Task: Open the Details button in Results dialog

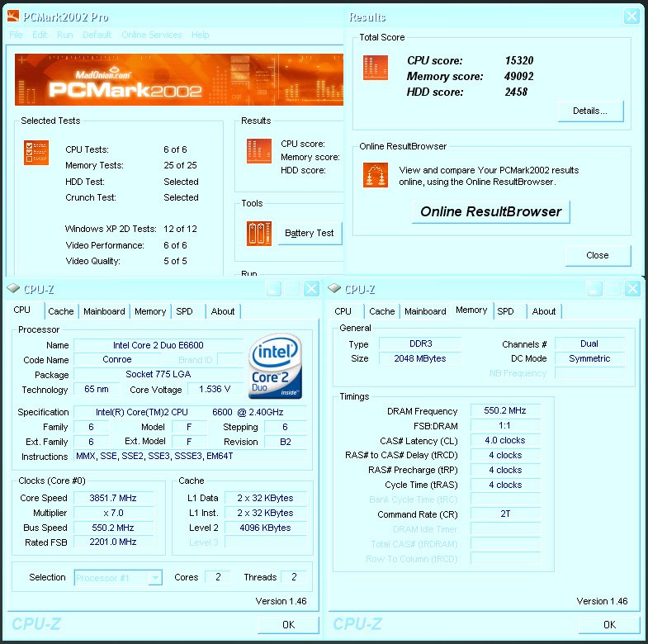Action: click(x=590, y=111)
